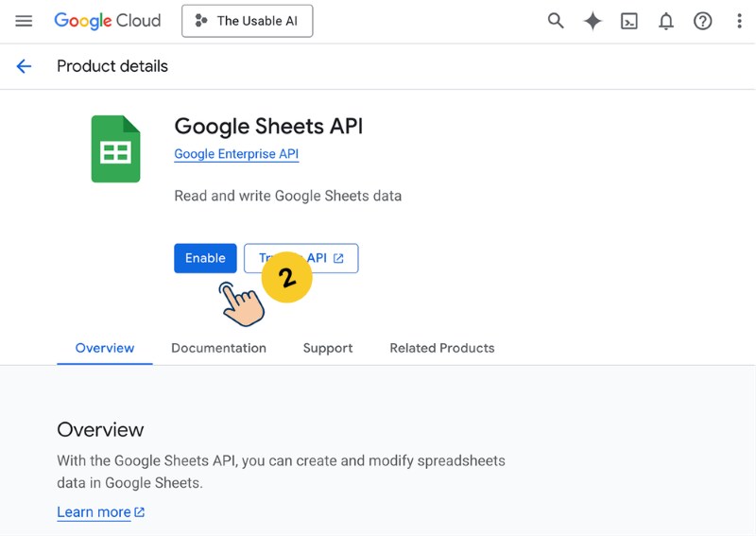Click the 'Read and write Google Sheets data' text
This screenshot has height=536, width=756.
(288, 196)
